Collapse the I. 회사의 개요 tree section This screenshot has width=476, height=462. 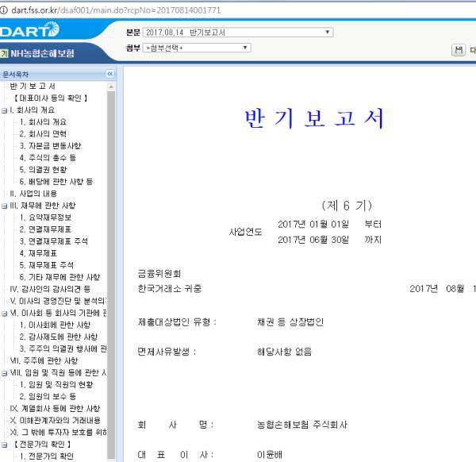[x=4, y=110]
